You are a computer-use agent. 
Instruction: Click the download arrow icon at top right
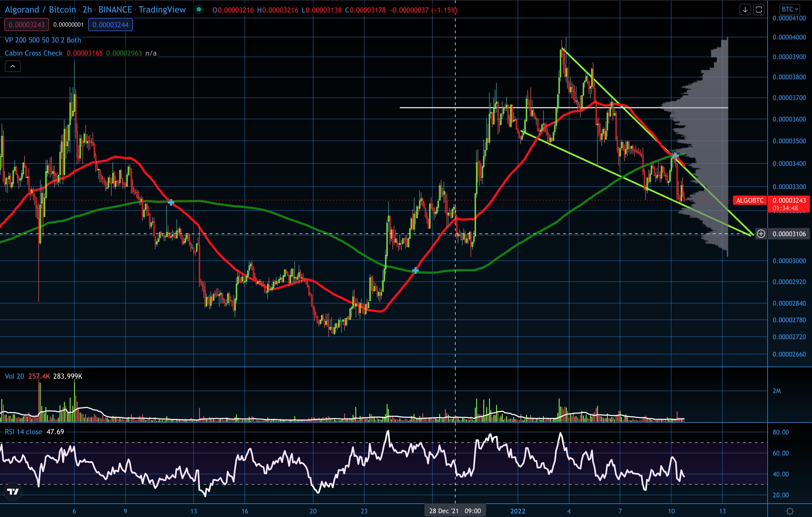pyautogui.click(x=745, y=10)
